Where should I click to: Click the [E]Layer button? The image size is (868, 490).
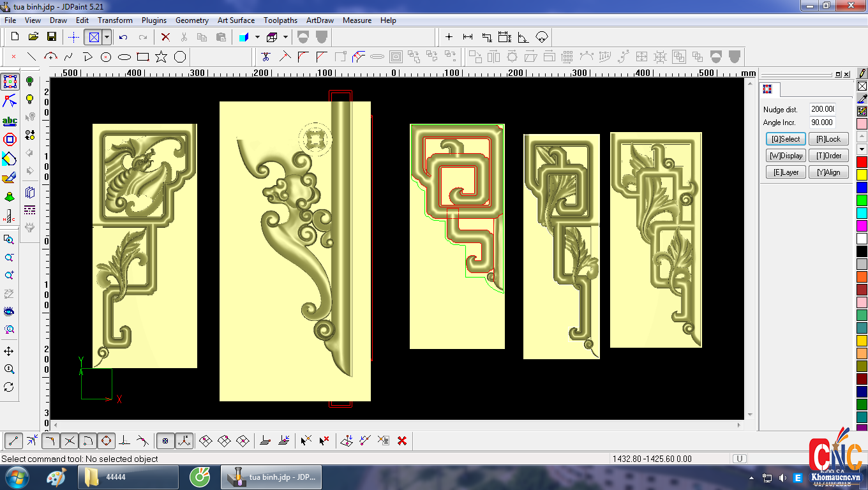click(x=786, y=172)
